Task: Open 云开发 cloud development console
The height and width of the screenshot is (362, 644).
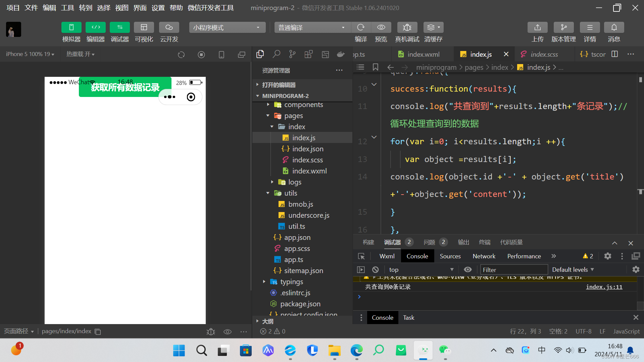Action: [168, 32]
